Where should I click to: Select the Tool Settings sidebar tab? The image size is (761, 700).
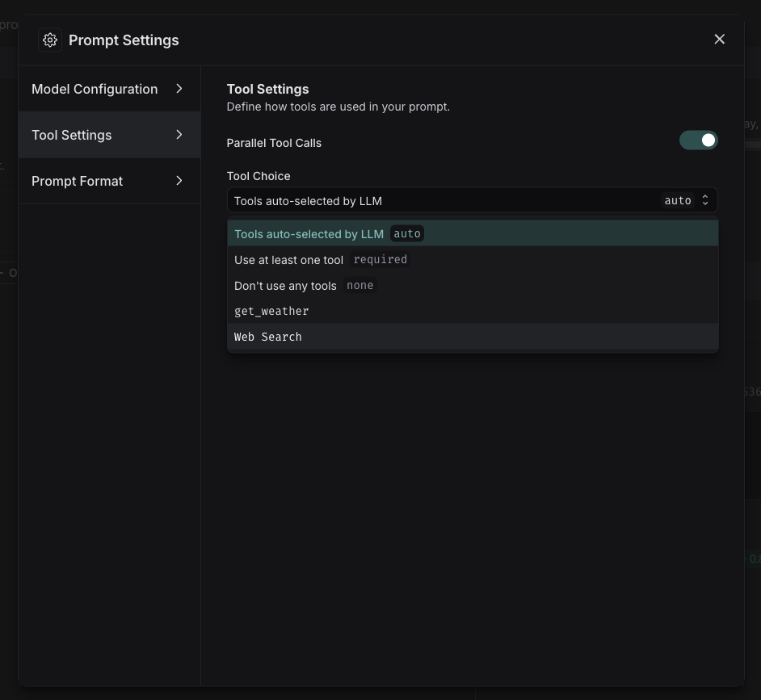[x=72, y=135]
